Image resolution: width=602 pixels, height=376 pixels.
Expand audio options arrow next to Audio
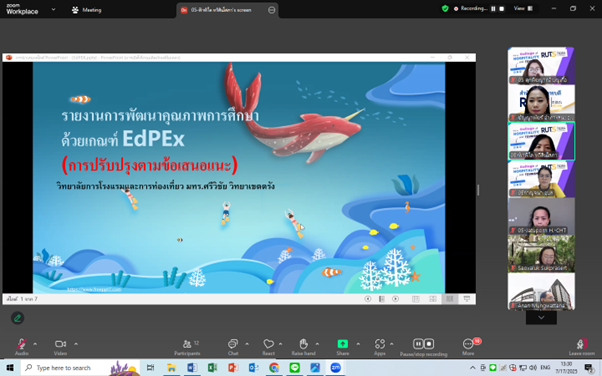35,344
